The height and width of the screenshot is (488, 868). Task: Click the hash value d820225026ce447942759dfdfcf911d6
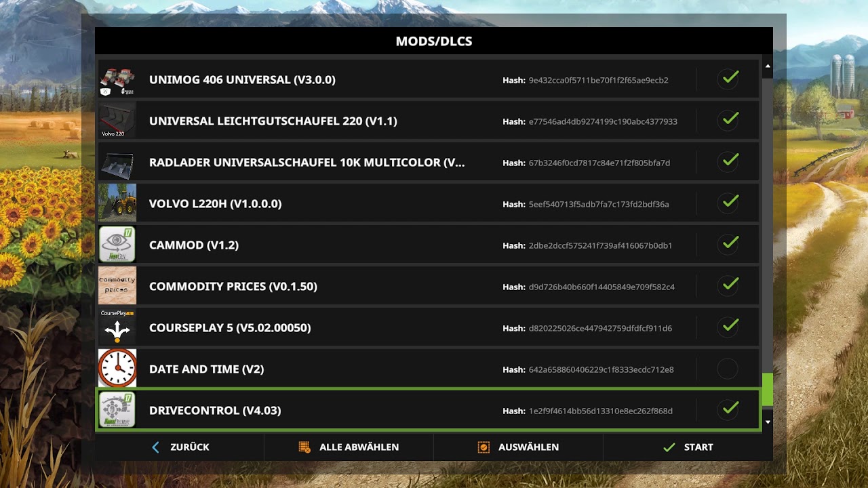[600, 328]
